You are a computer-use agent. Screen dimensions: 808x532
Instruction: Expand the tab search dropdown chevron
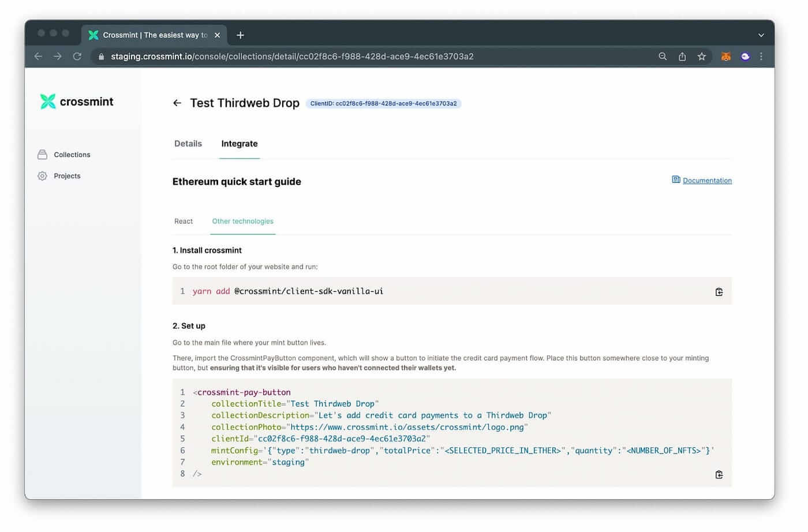[x=761, y=35]
